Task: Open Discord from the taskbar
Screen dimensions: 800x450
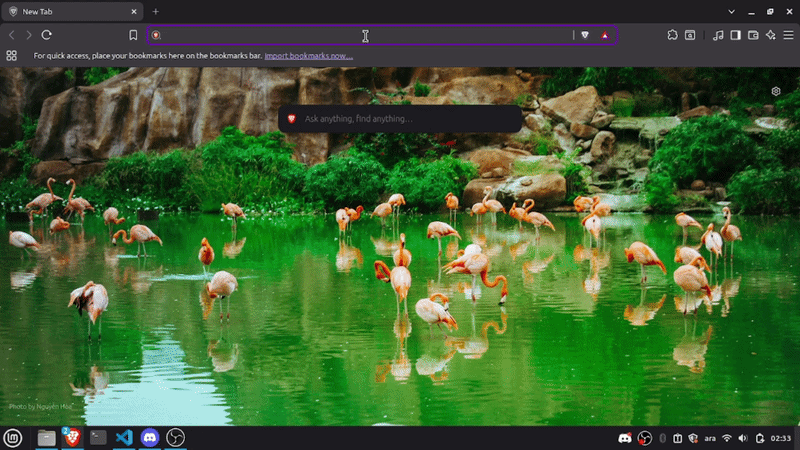Action: (150, 437)
